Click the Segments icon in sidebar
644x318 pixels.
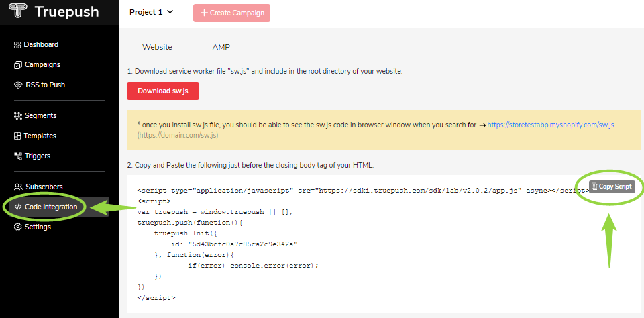17,116
